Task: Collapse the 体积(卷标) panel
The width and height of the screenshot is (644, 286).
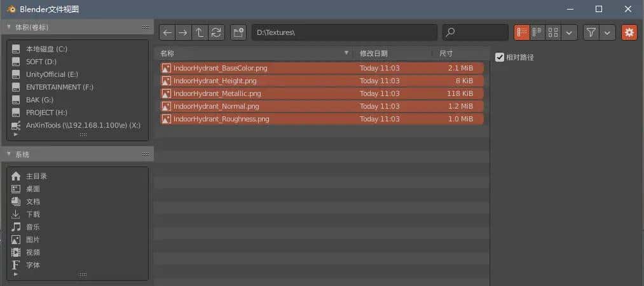Action: pyautogui.click(x=9, y=27)
